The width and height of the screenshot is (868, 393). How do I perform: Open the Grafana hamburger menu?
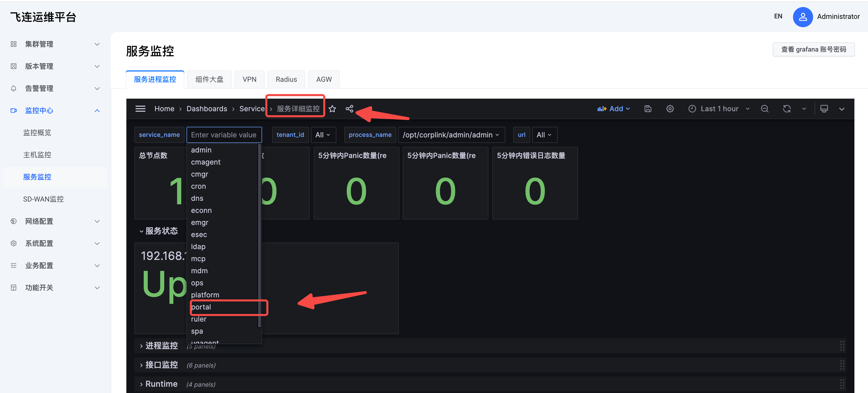pos(140,109)
